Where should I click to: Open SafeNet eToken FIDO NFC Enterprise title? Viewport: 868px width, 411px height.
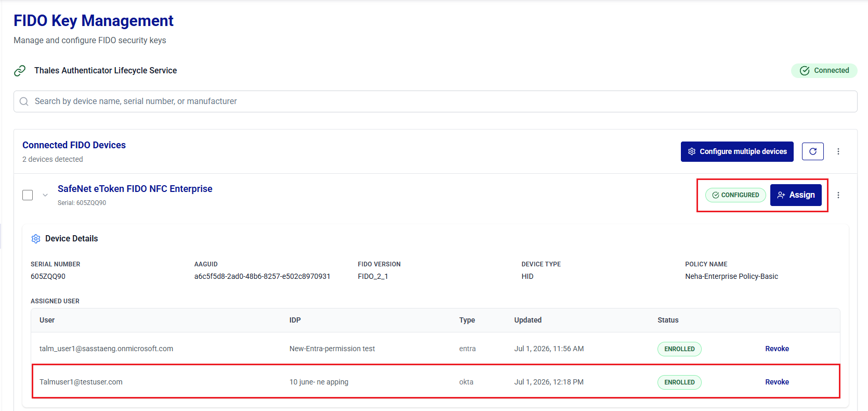pyautogui.click(x=135, y=189)
